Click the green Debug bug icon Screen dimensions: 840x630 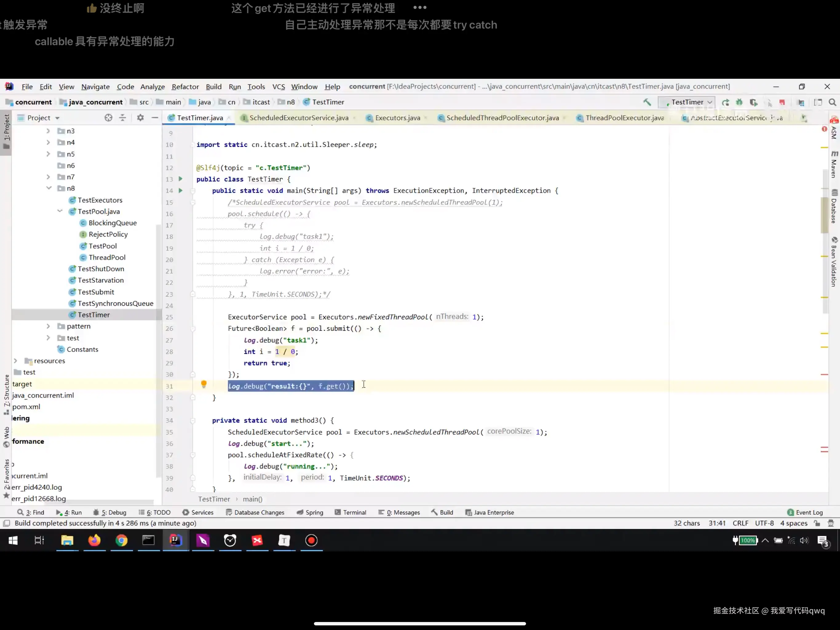[739, 102]
